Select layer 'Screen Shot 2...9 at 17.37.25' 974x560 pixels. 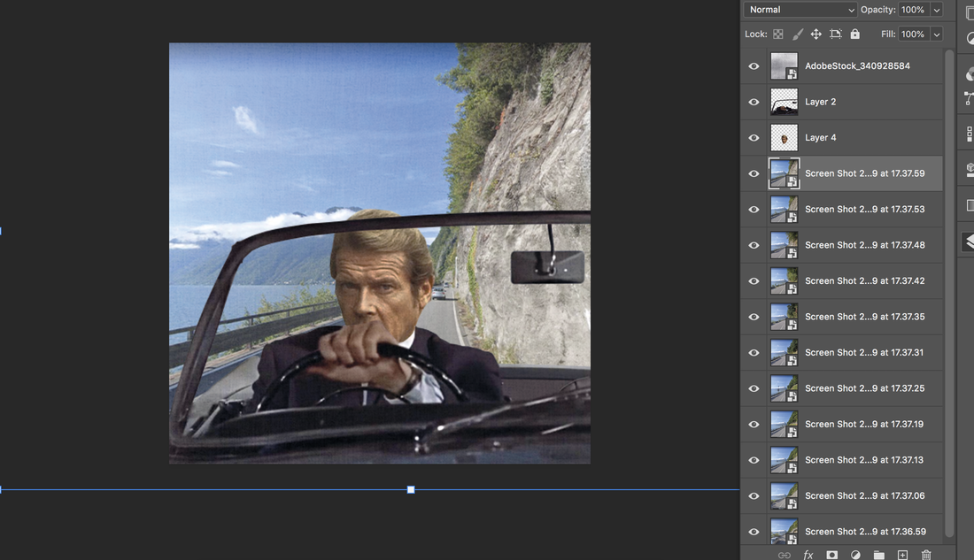click(865, 388)
